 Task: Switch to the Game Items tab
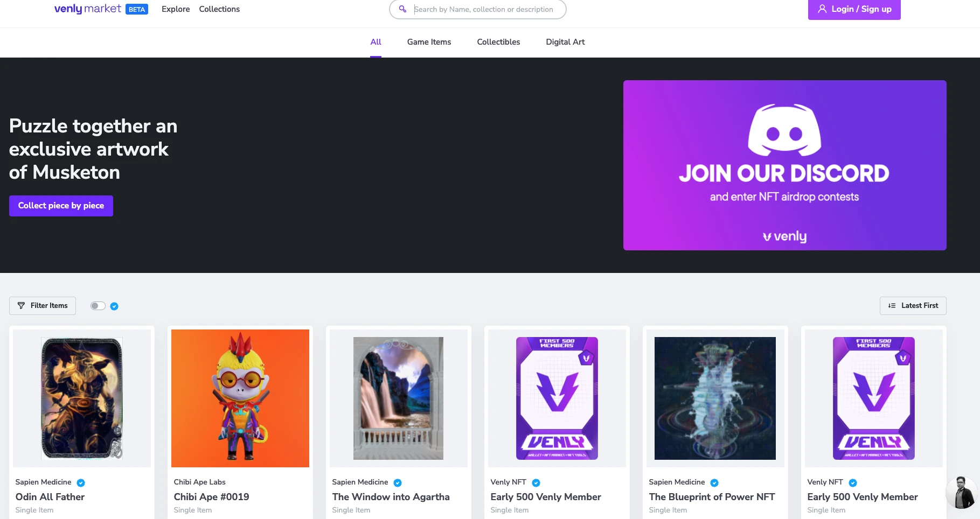pos(429,42)
